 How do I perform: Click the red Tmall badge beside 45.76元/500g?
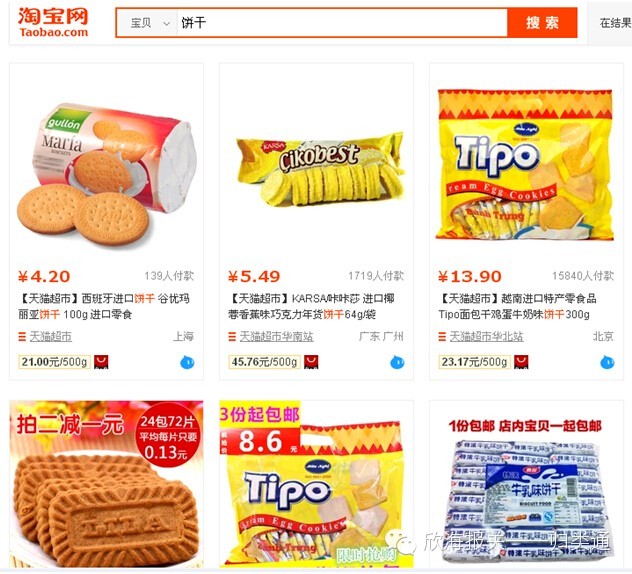[311, 362]
